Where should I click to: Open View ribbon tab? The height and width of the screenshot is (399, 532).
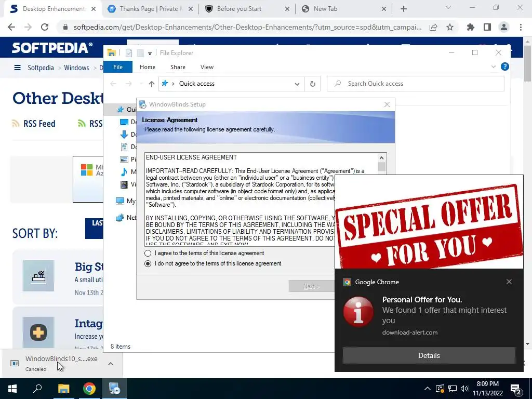pyautogui.click(x=207, y=67)
